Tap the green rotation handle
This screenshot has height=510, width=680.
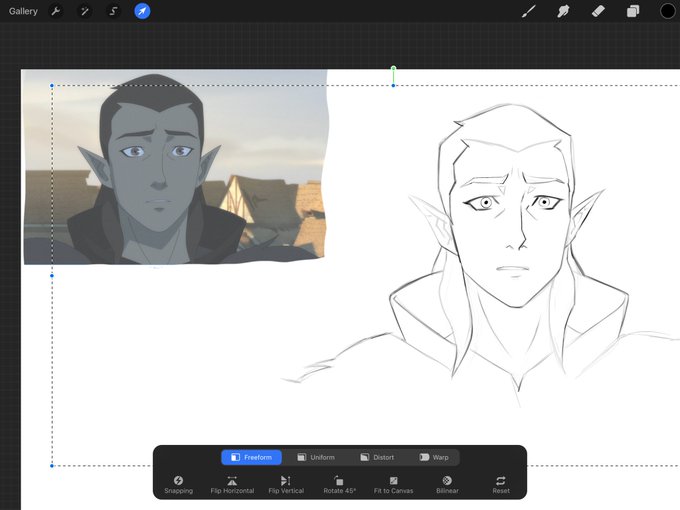[x=393, y=68]
